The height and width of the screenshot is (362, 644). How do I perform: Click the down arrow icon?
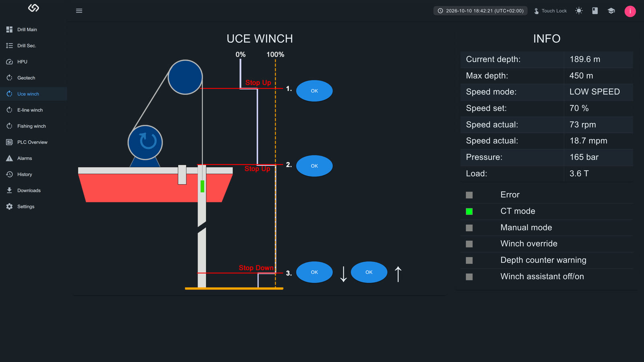pyautogui.click(x=343, y=274)
